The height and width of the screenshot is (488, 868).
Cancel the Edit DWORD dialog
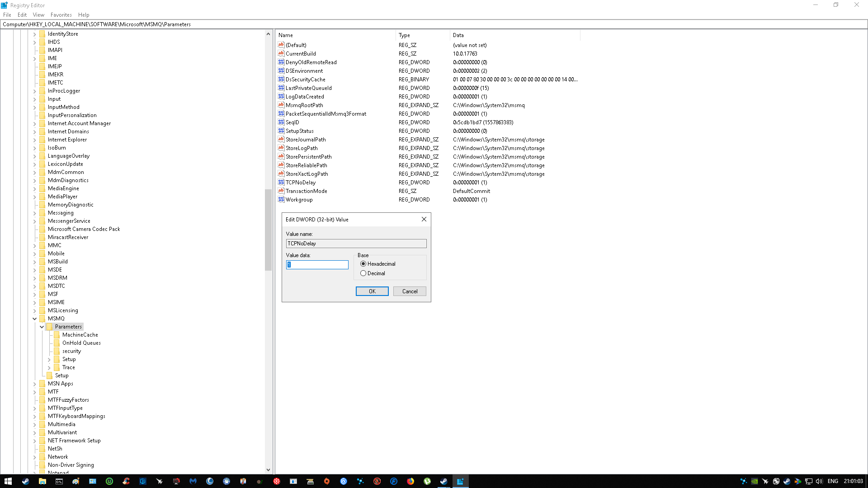point(410,291)
